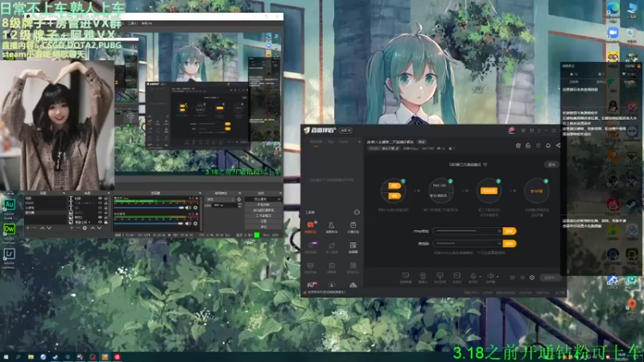Expand microphone options arrow in streaming app
The height and width of the screenshot is (362, 644).
(x=480, y=277)
